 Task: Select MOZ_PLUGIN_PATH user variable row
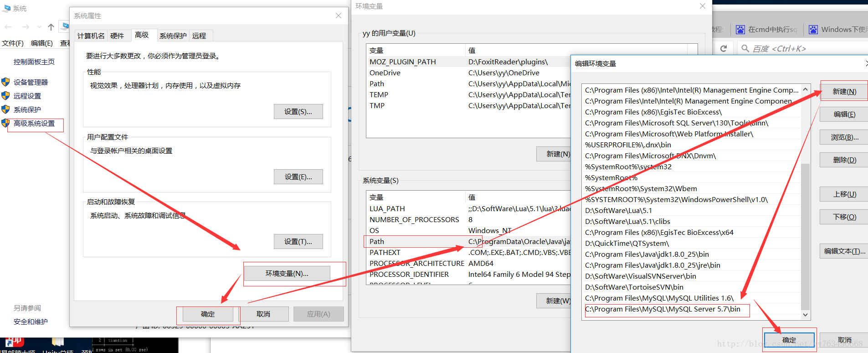468,62
